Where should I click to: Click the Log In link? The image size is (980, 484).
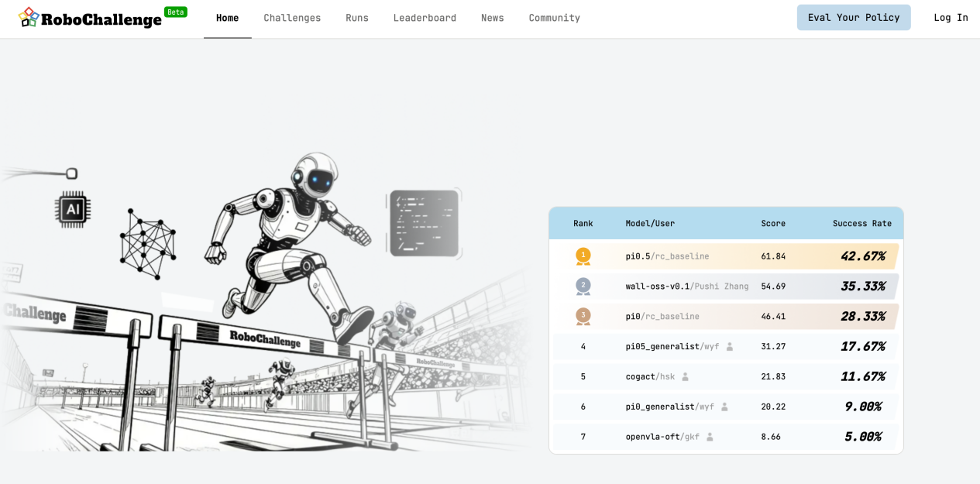[951, 18]
